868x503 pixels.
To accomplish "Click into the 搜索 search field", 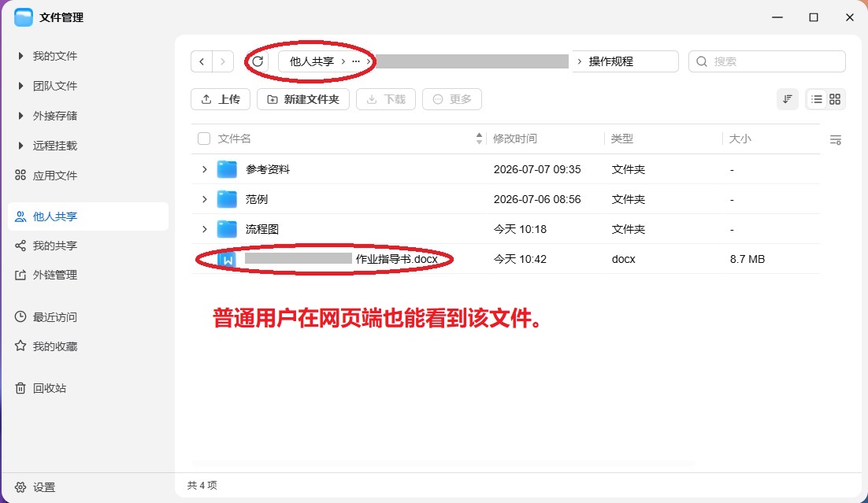I will (x=766, y=61).
